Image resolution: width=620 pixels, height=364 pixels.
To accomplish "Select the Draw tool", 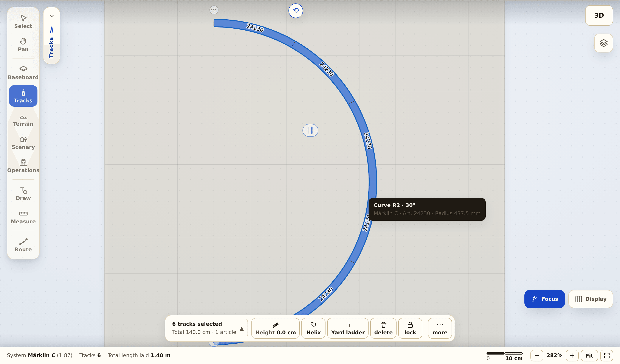I will point(23,194).
